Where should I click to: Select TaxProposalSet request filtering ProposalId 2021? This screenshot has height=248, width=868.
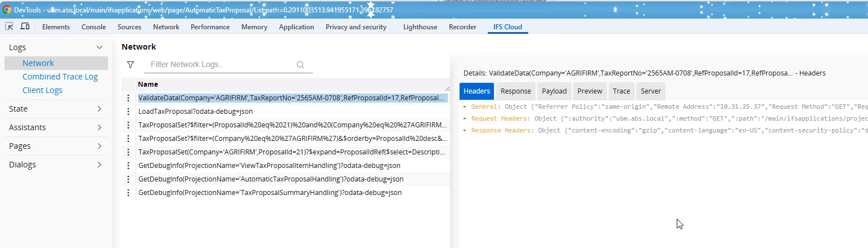click(x=293, y=125)
